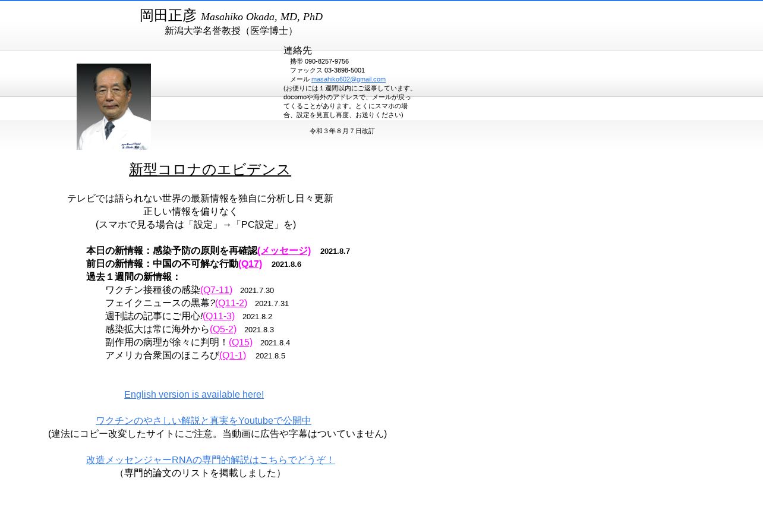Open the Q17 link about China
This screenshot has height=532, width=763.
coord(250,264)
